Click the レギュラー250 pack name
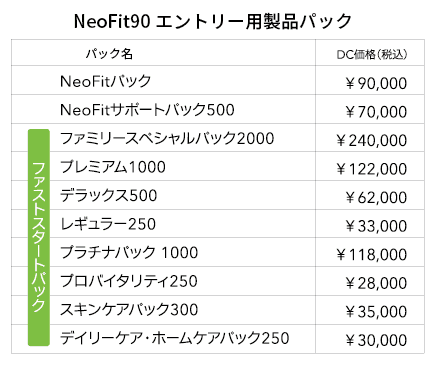Screen dimensions: 438x367 coord(108,224)
